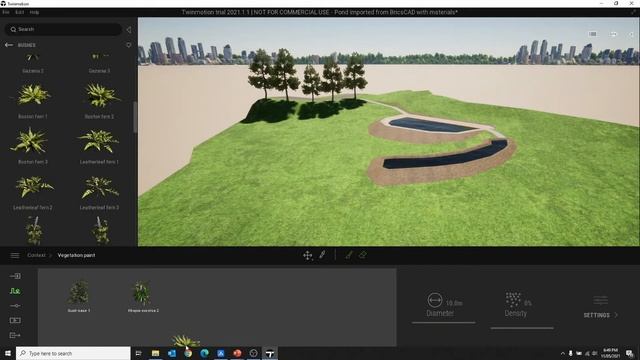Viewport: 640px width, 360px height.
Task: Open Outlook from the taskbar
Action: coord(171,353)
